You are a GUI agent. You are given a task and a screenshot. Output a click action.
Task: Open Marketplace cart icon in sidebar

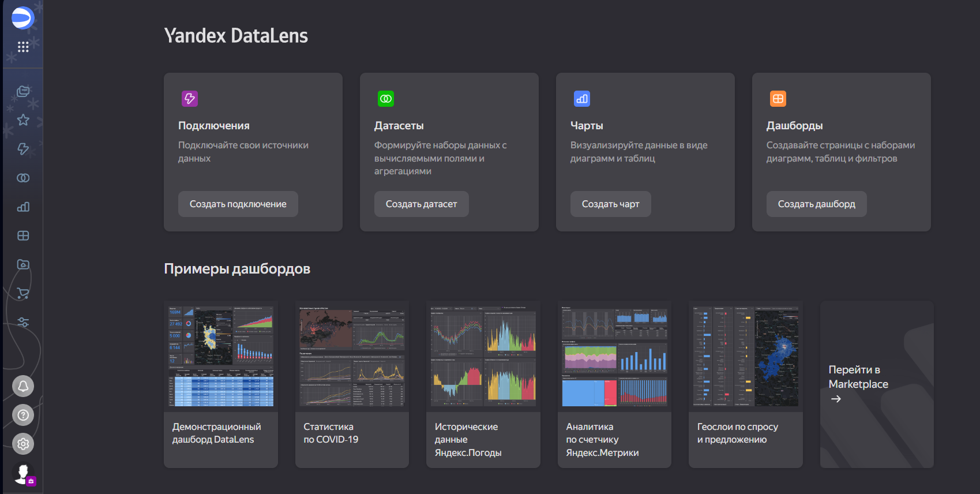(x=23, y=293)
